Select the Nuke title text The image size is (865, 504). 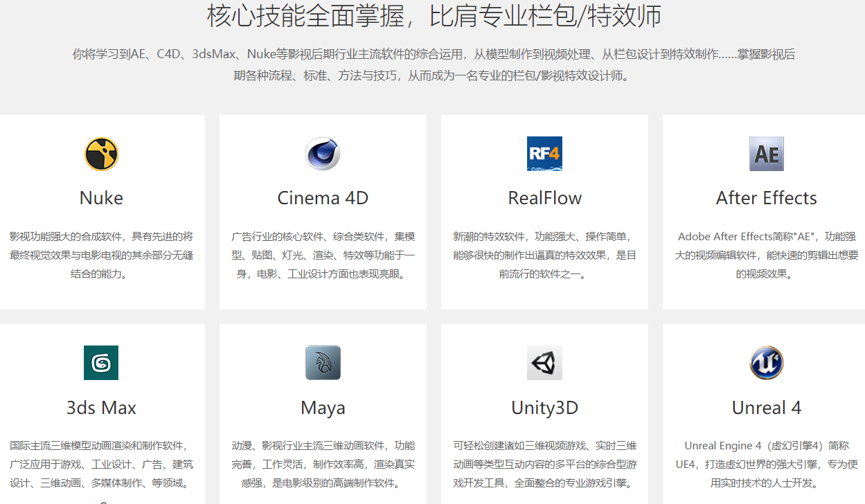point(101,198)
